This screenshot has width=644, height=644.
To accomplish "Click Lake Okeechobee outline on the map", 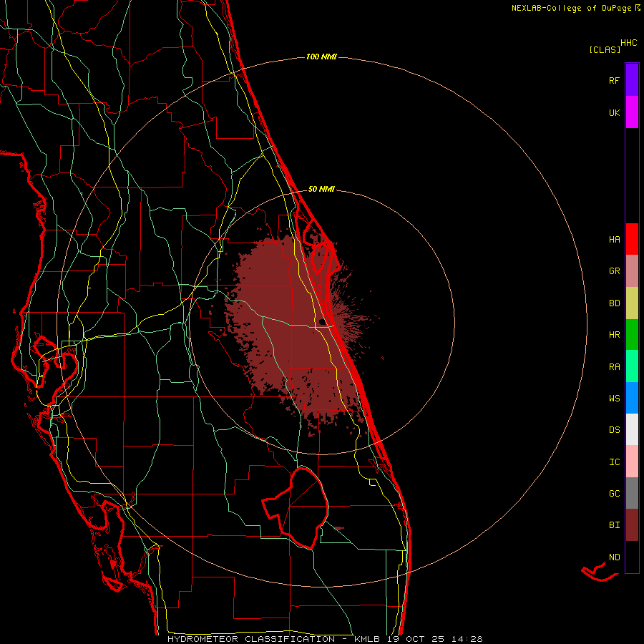I will tap(296, 507).
